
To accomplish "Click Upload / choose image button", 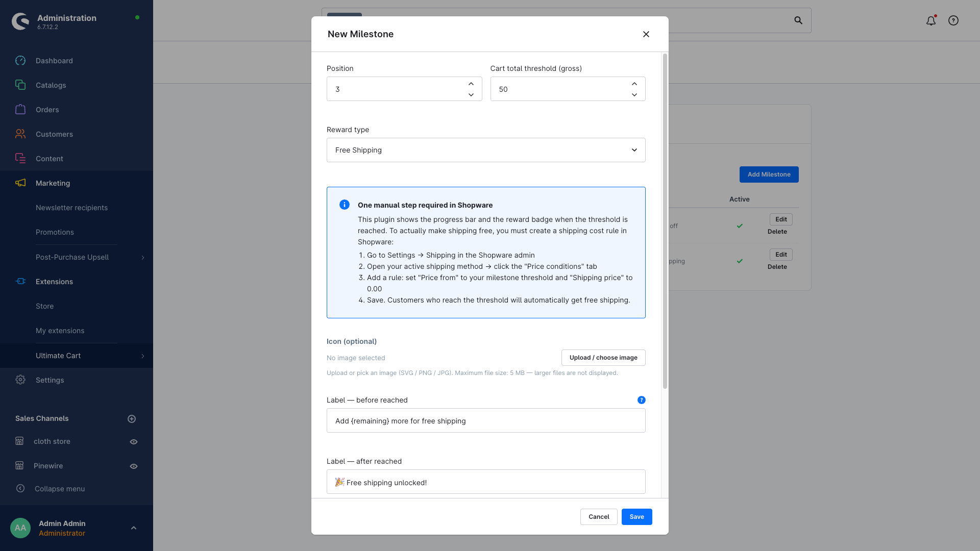I will point(603,358).
